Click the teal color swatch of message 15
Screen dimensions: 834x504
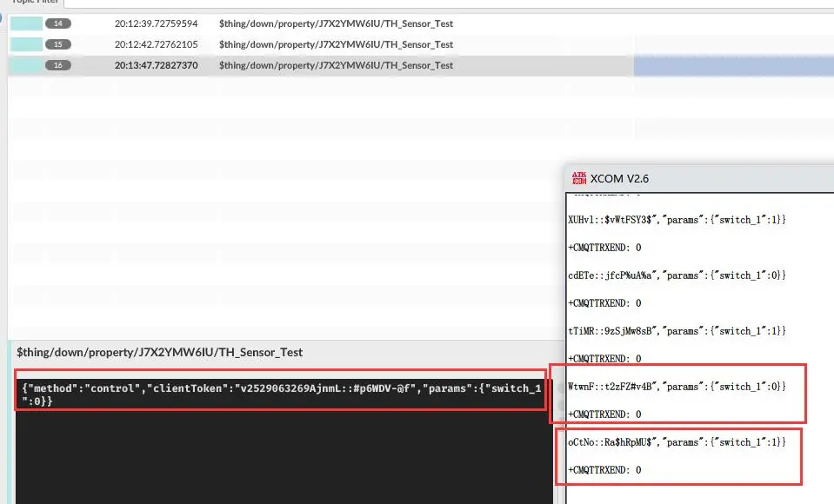click(26, 44)
